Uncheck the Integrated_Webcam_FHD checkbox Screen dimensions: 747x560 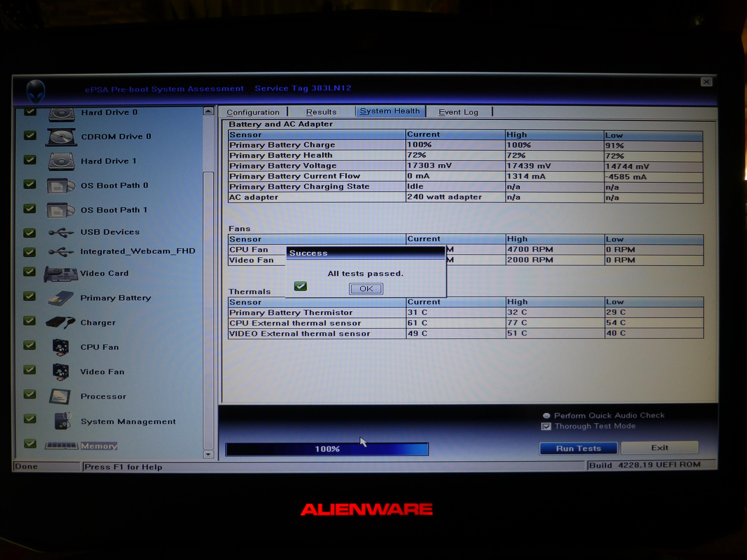pos(30,252)
